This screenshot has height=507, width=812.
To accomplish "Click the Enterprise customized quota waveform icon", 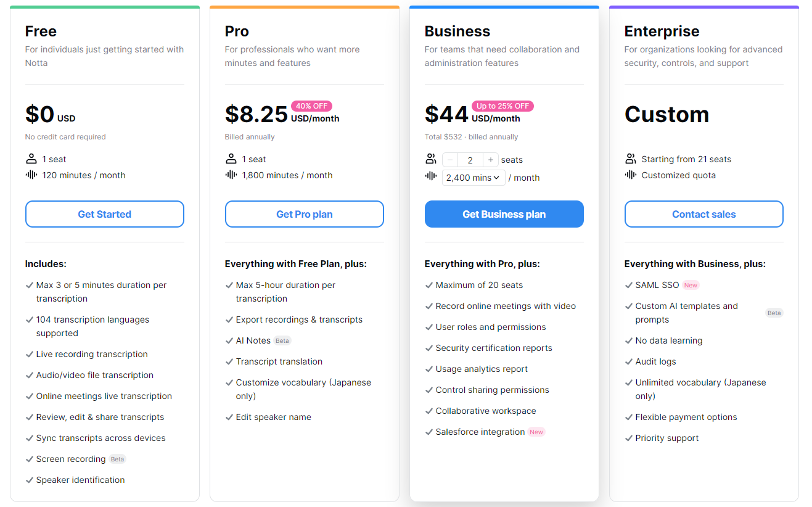I will tap(631, 175).
